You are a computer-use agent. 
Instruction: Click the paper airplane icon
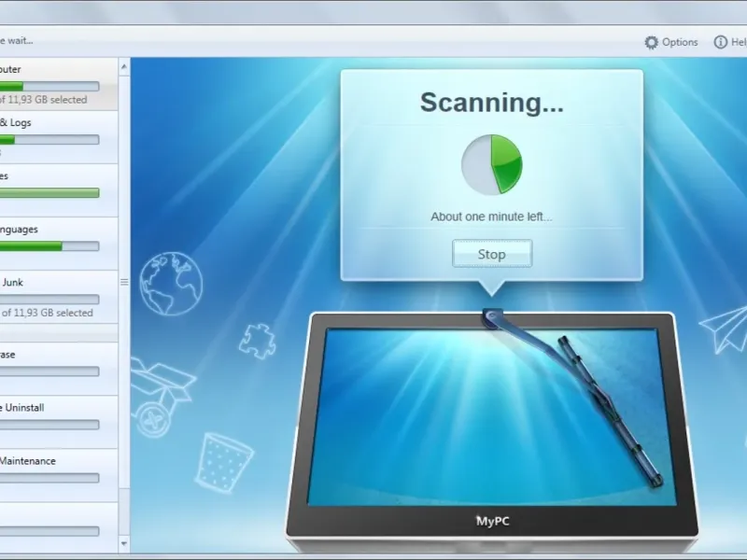tap(723, 329)
